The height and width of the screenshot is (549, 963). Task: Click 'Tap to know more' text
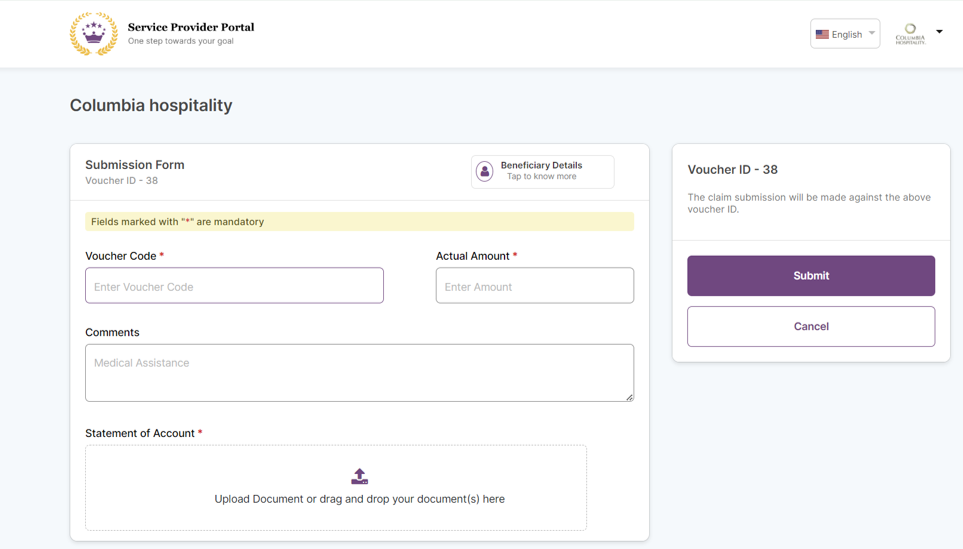541,177
